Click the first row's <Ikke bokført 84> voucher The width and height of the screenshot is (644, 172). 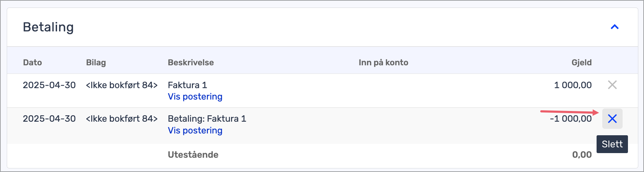coord(122,85)
